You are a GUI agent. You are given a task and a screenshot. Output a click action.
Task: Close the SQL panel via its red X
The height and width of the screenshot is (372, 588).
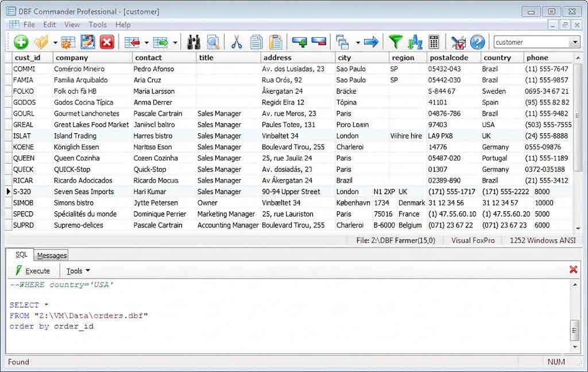(572, 269)
